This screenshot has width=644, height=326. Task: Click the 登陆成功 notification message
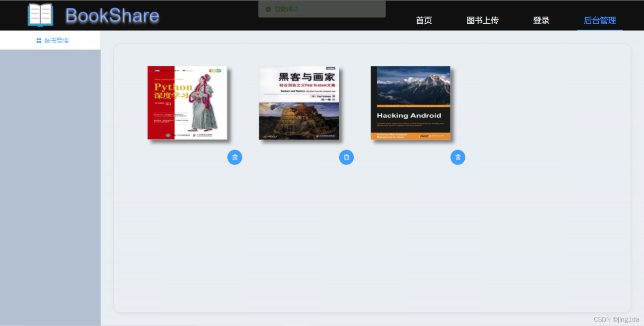point(322,9)
